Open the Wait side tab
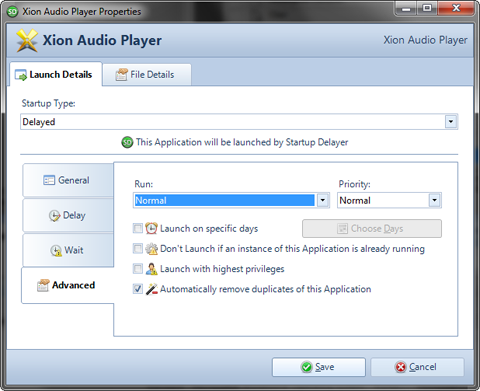 coord(68,250)
